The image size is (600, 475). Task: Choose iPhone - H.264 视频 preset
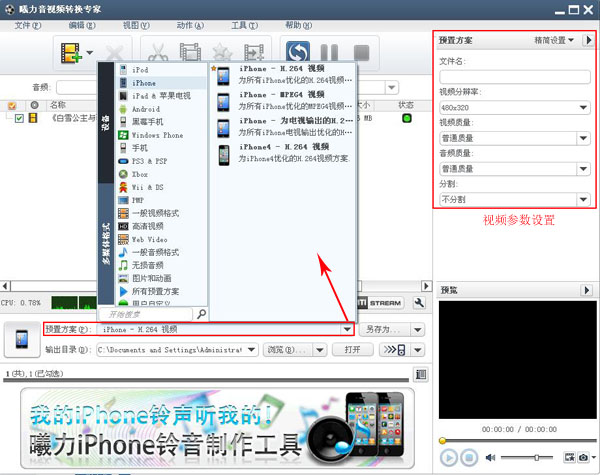[283, 75]
